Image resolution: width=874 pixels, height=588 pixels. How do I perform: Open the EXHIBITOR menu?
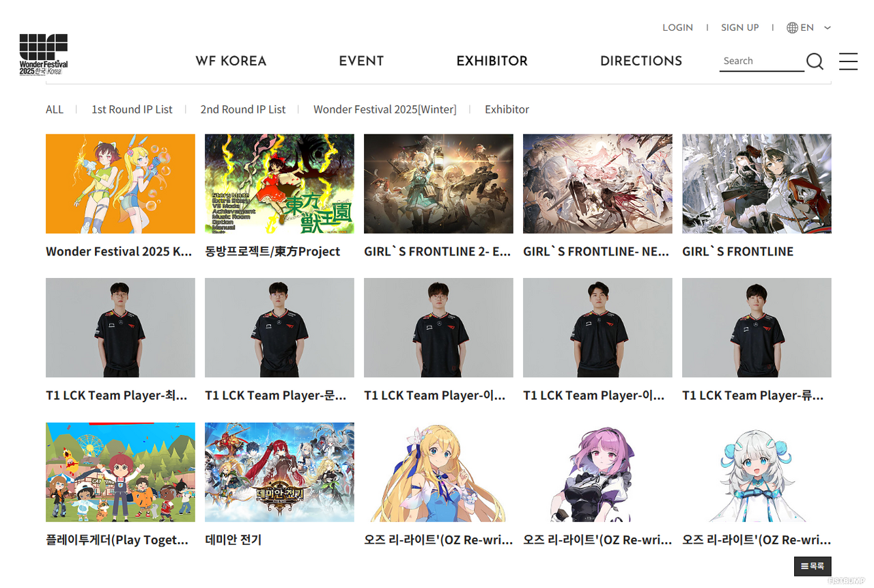click(492, 61)
